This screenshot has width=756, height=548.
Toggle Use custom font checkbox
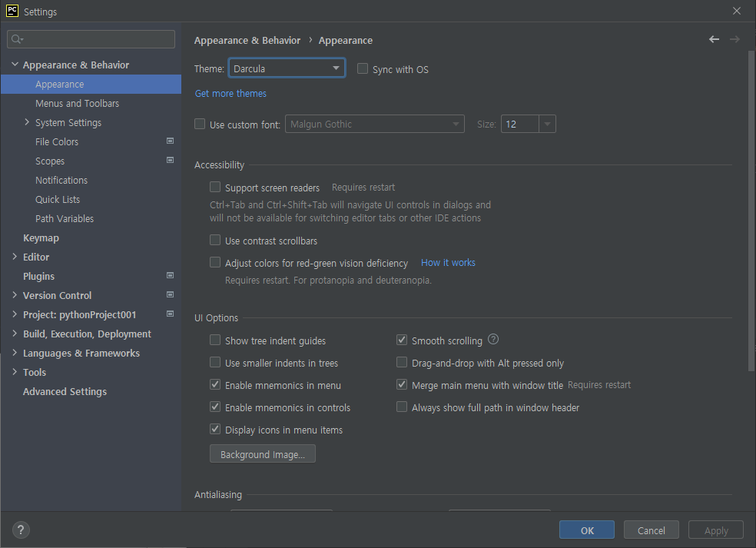200,124
